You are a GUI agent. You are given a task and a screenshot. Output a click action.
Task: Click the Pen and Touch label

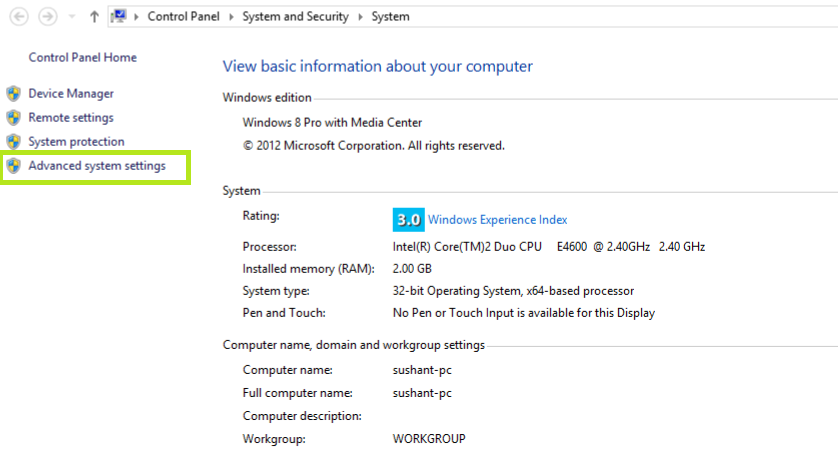pyautogui.click(x=284, y=313)
